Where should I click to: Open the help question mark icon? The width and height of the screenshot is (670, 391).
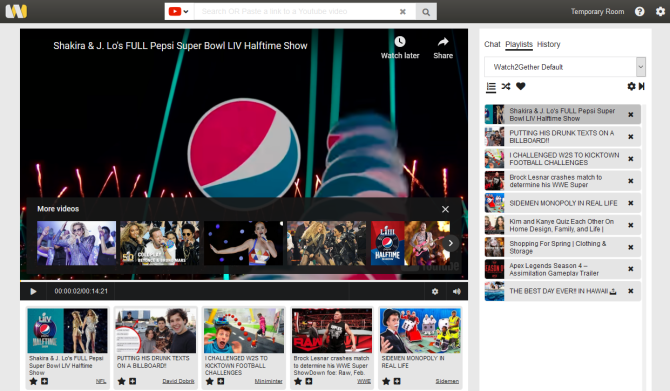639,12
